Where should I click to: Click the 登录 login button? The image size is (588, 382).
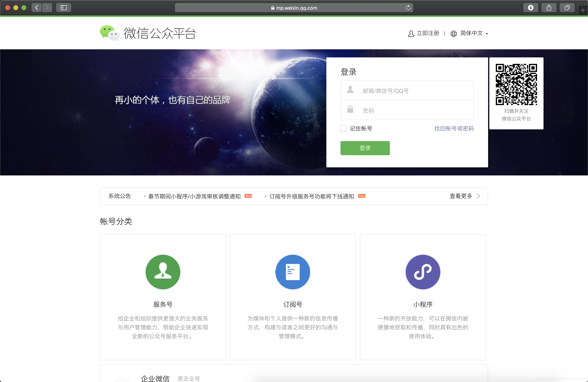pyautogui.click(x=365, y=148)
